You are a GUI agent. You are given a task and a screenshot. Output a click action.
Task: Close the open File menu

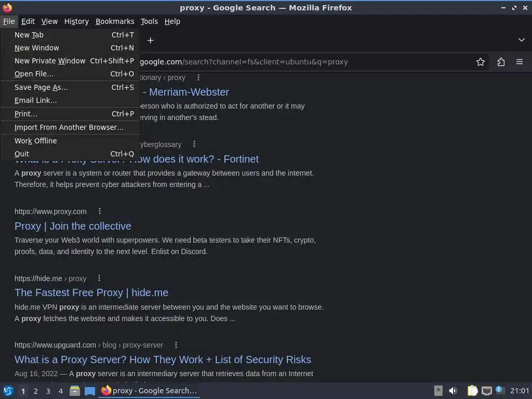coord(9,21)
